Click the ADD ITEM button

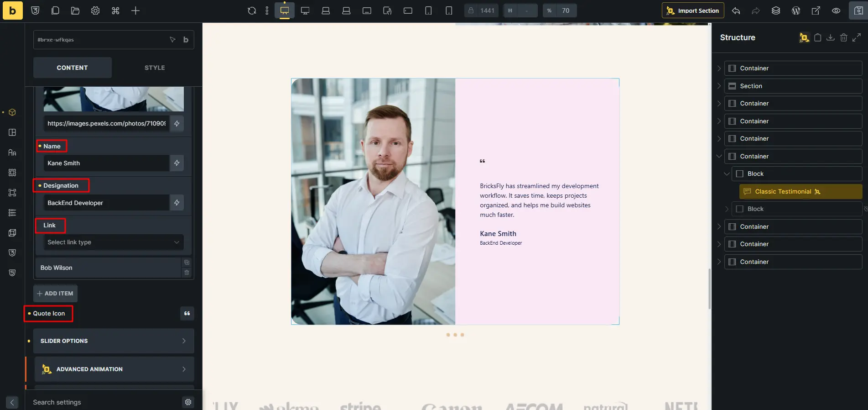(x=55, y=294)
